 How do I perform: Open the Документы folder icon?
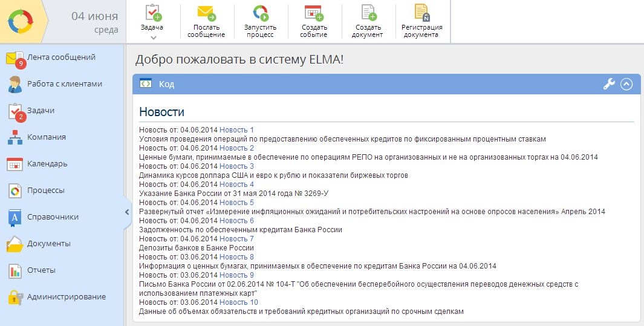point(15,244)
